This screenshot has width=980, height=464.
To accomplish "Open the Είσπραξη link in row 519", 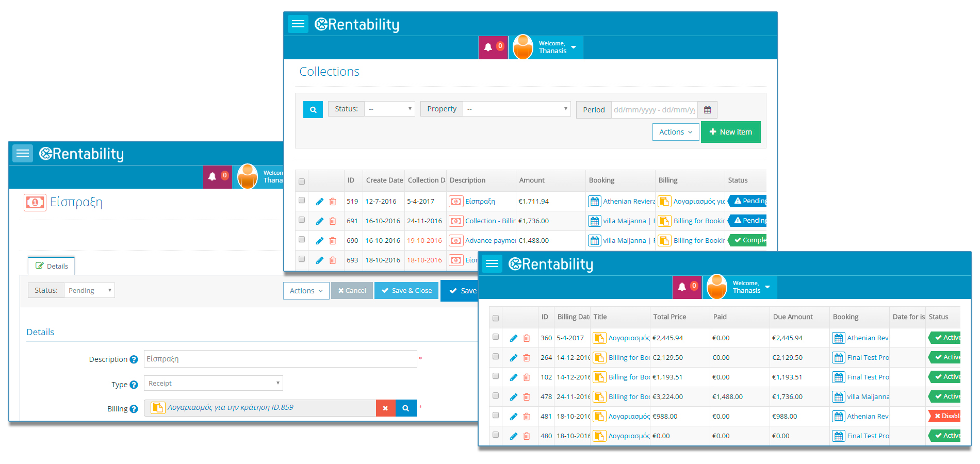I will pos(480,202).
